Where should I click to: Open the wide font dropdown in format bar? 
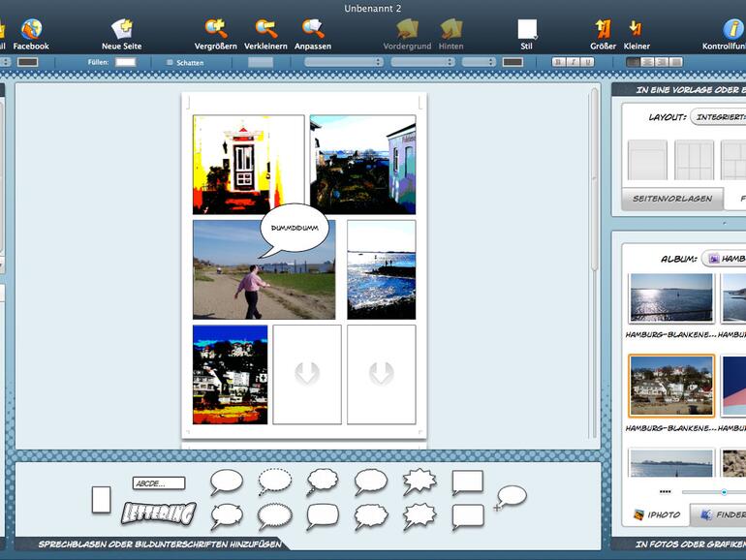click(343, 62)
